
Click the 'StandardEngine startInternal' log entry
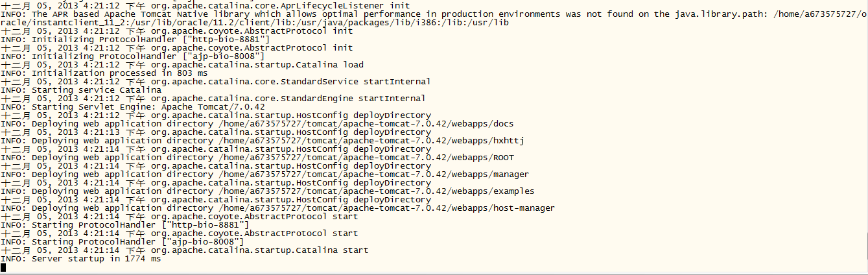click(288, 99)
